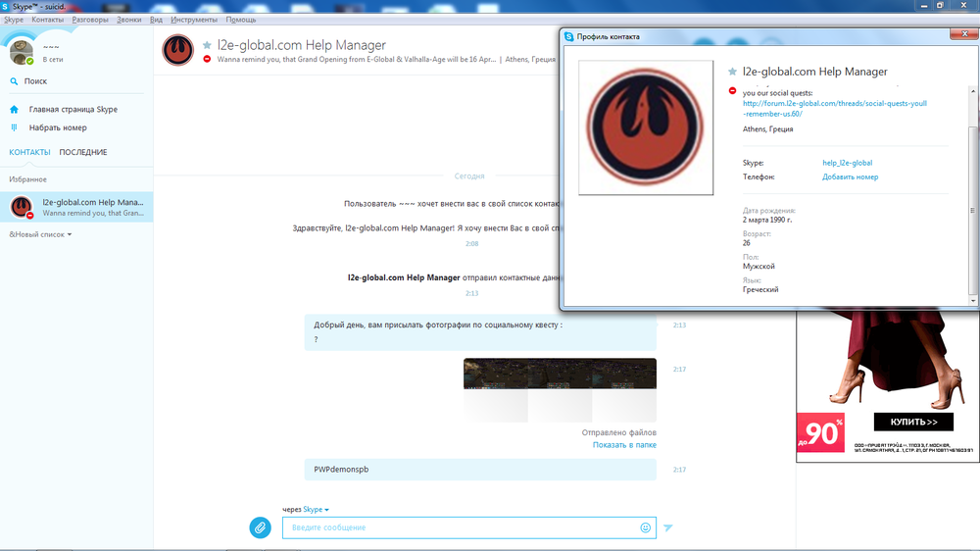Click the contact mood message in chat header
The height and width of the screenshot is (551, 980).
click(x=357, y=60)
